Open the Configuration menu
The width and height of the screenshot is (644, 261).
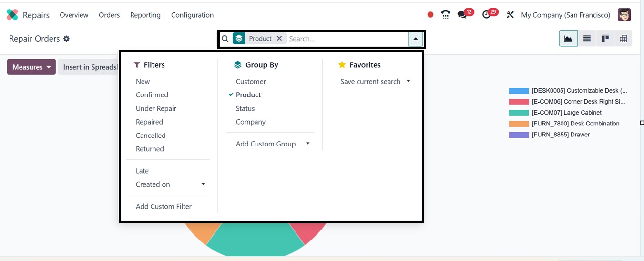click(x=192, y=15)
